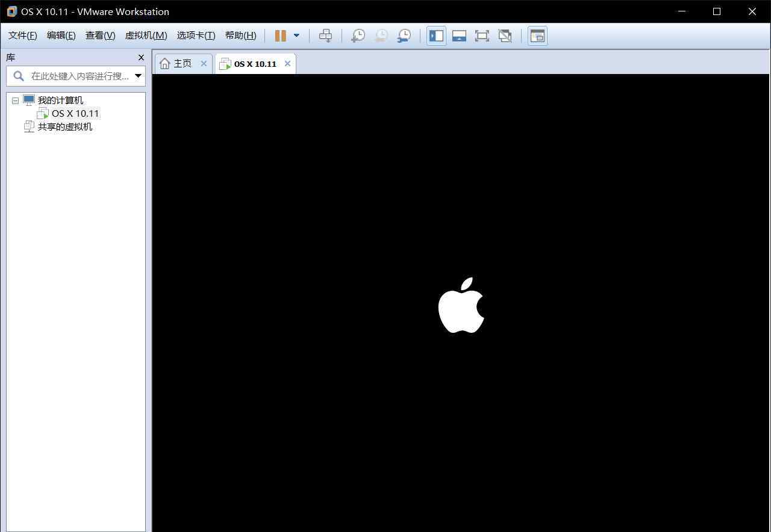
Task: Open the 查看(V) menu
Action: coord(101,36)
